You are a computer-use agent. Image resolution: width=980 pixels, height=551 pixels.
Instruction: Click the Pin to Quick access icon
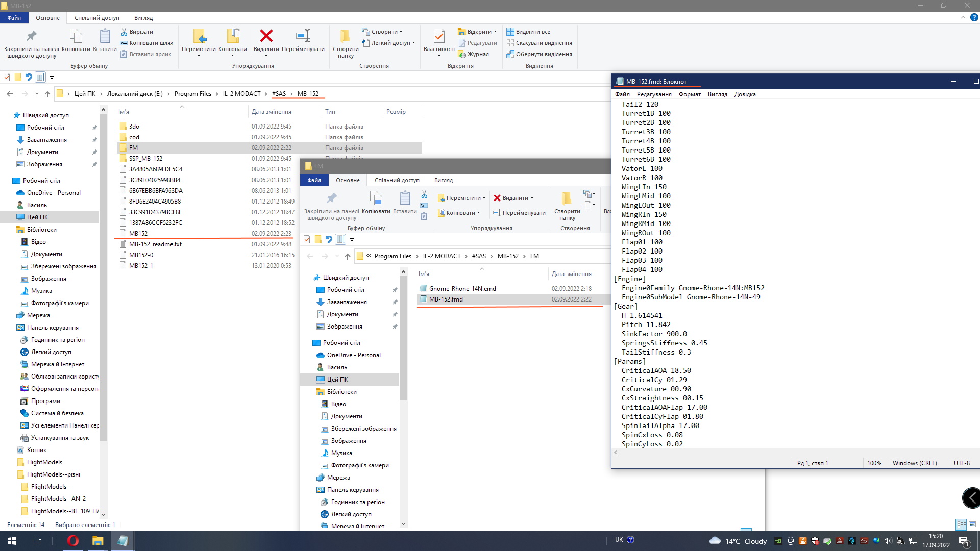(x=31, y=37)
